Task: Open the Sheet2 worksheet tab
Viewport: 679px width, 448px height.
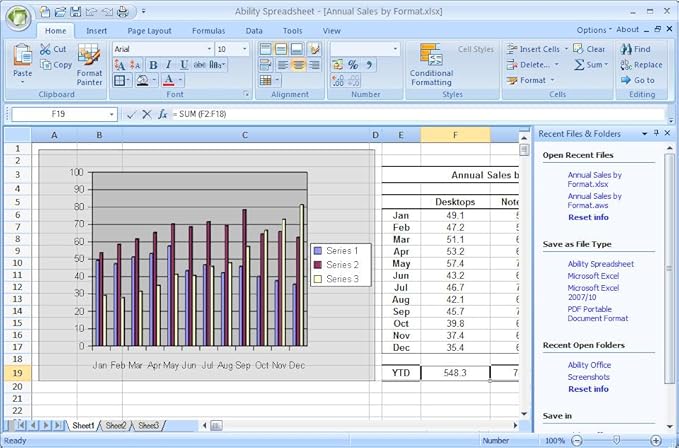Action: tap(115, 426)
